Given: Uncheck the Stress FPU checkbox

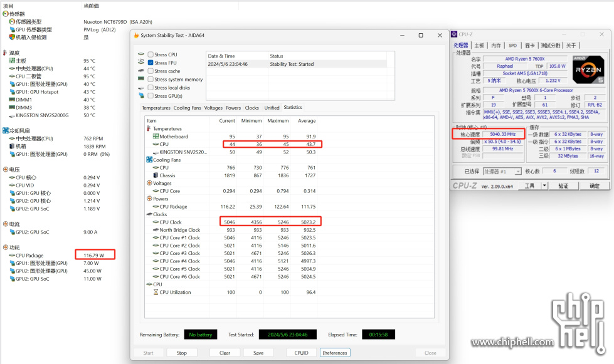Looking at the screenshot, I should (x=151, y=63).
